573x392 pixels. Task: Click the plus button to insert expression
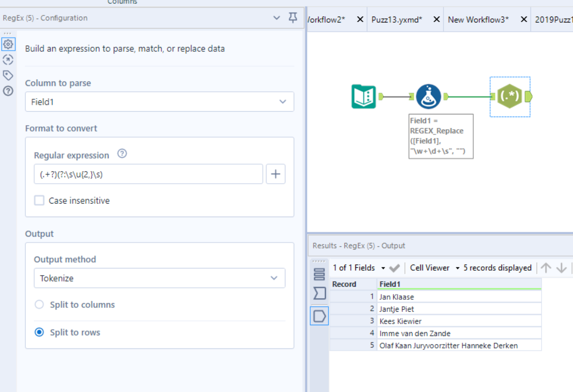tap(276, 174)
